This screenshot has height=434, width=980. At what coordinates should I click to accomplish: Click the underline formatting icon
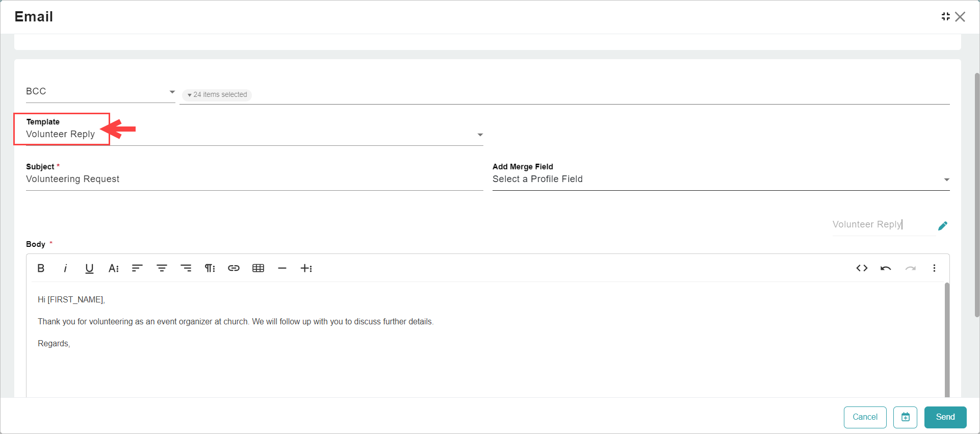[89, 268]
